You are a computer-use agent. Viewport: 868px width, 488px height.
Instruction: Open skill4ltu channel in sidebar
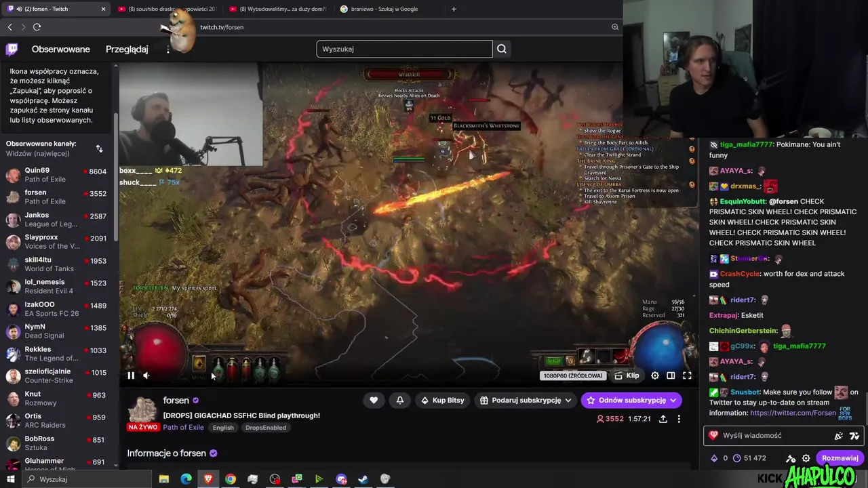pos(58,264)
